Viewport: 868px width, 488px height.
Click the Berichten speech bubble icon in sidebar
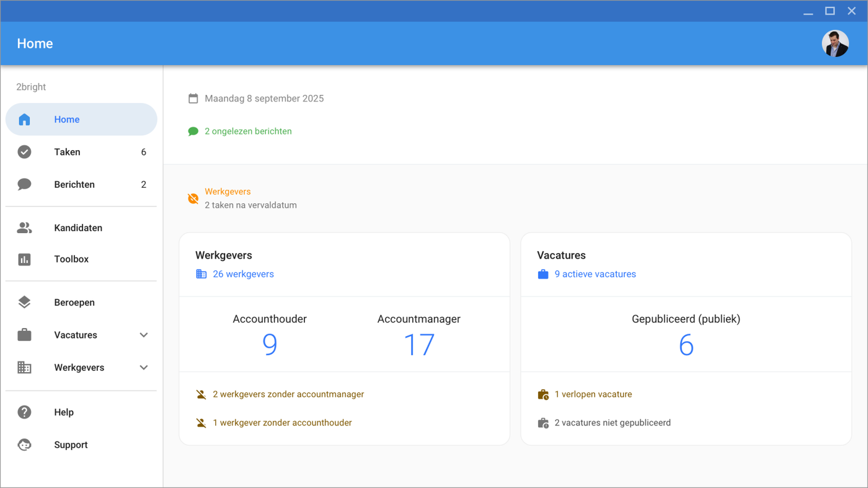click(x=24, y=184)
